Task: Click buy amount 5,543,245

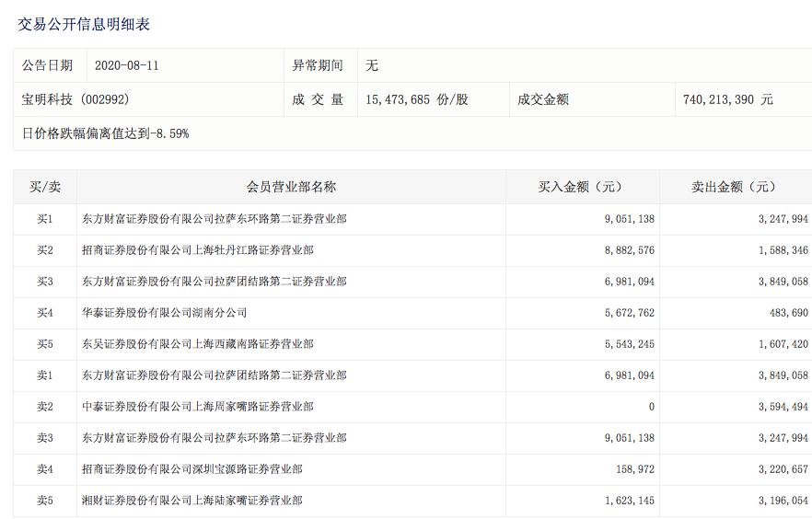Action: point(629,344)
